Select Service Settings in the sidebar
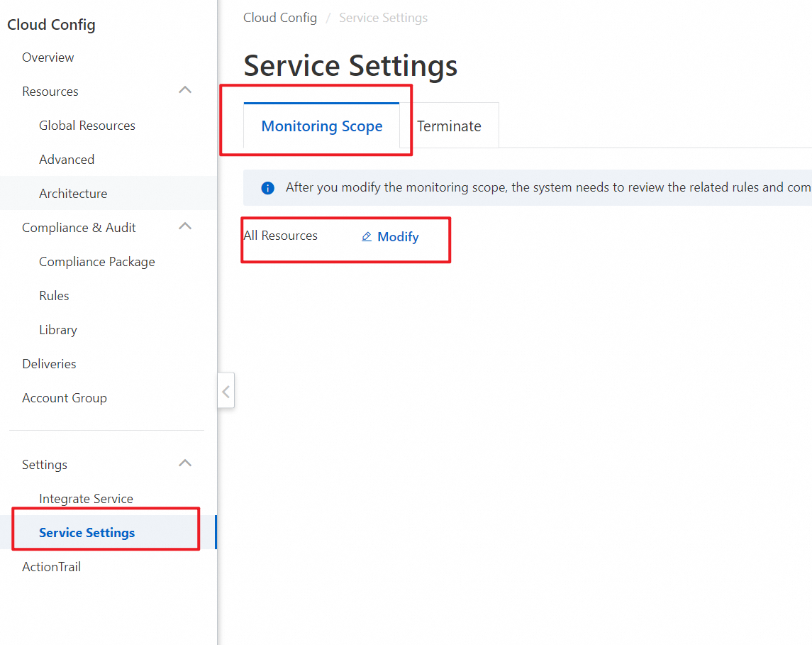The height and width of the screenshot is (645, 812). (87, 533)
